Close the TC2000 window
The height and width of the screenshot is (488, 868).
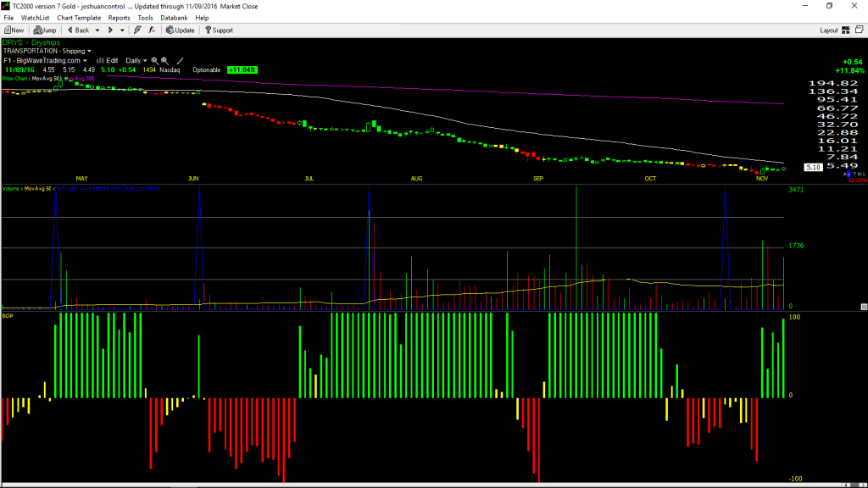(x=854, y=6)
